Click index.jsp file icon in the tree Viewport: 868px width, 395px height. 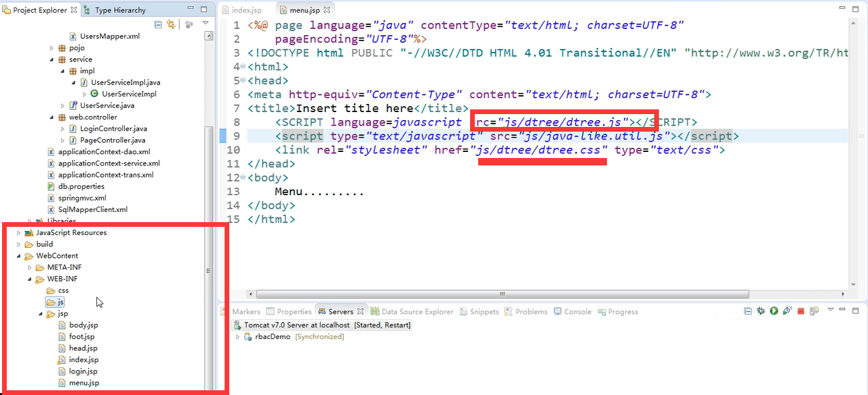[62, 360]
